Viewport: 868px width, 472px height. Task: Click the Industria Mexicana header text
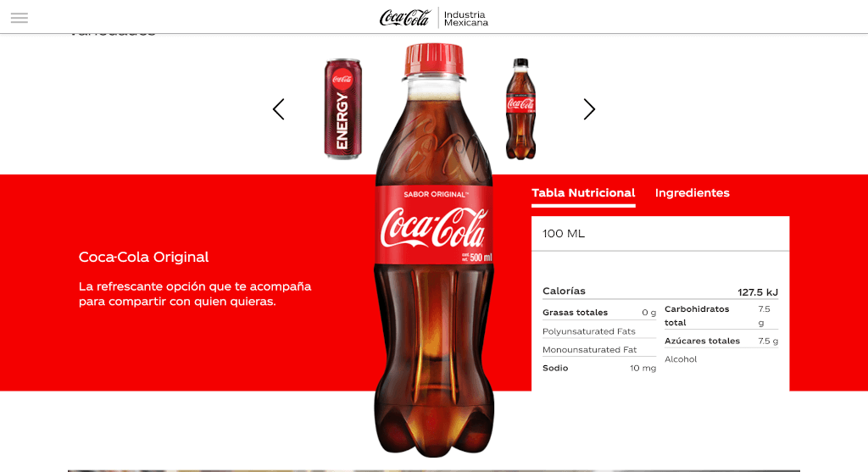466,19
